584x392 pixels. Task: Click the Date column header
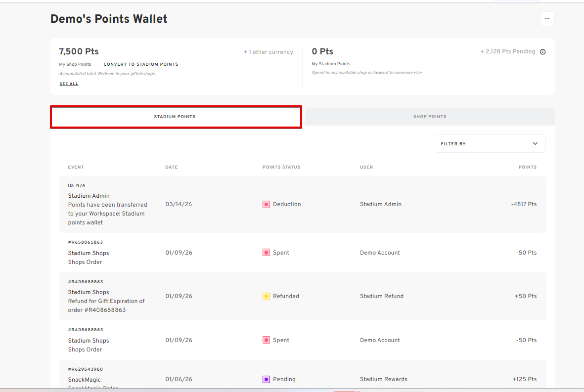[171, 167]
